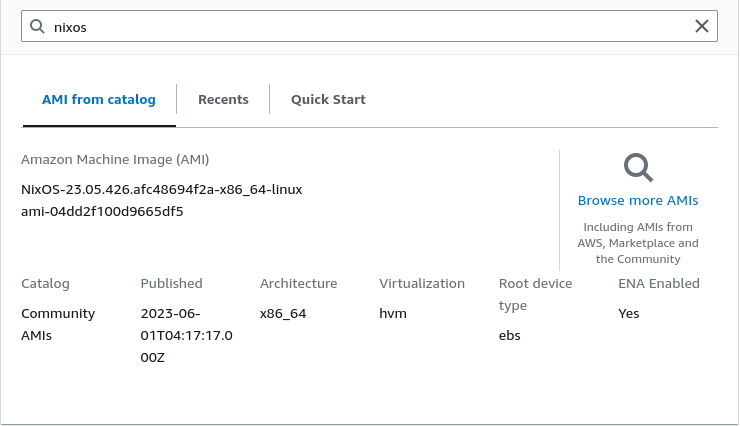The width and height of the screenshot is (740, 426).
Task: Switch to the Recents tab
Action: coord(223,100)
